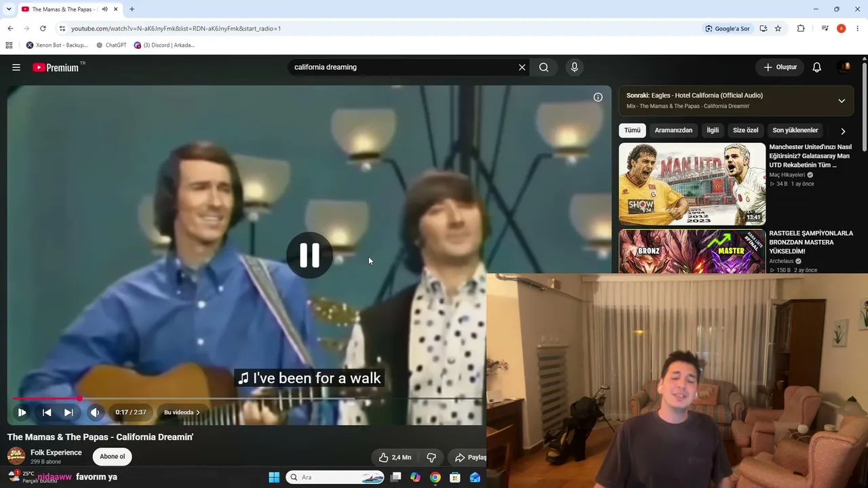
Task: Click the 'Oluştur' create button
Action: point(780,67)
